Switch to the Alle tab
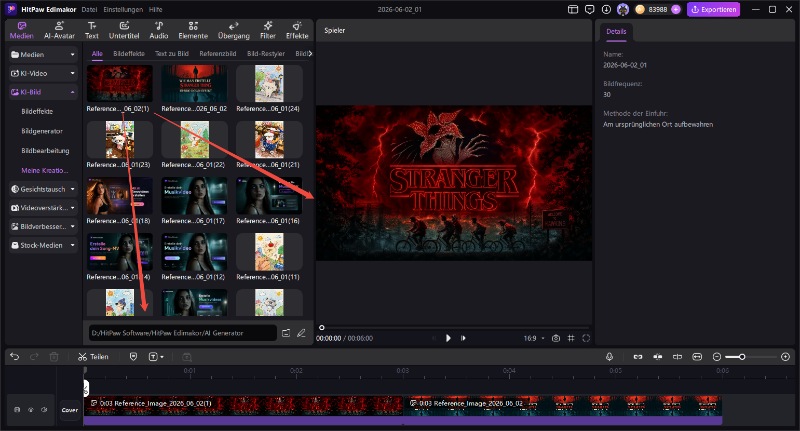Screen dimensions: 800x431 coord(97,54)
